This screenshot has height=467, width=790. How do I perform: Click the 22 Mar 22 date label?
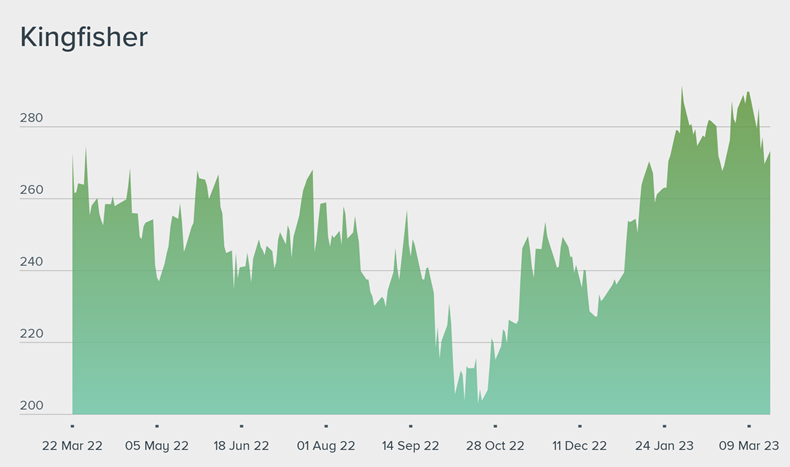72,446
